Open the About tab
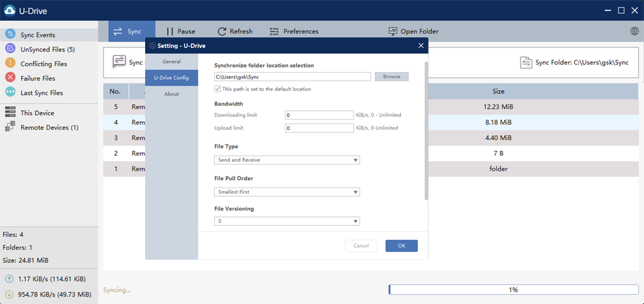644x304 pixels. pyautogui.click(x=172, y=93)
